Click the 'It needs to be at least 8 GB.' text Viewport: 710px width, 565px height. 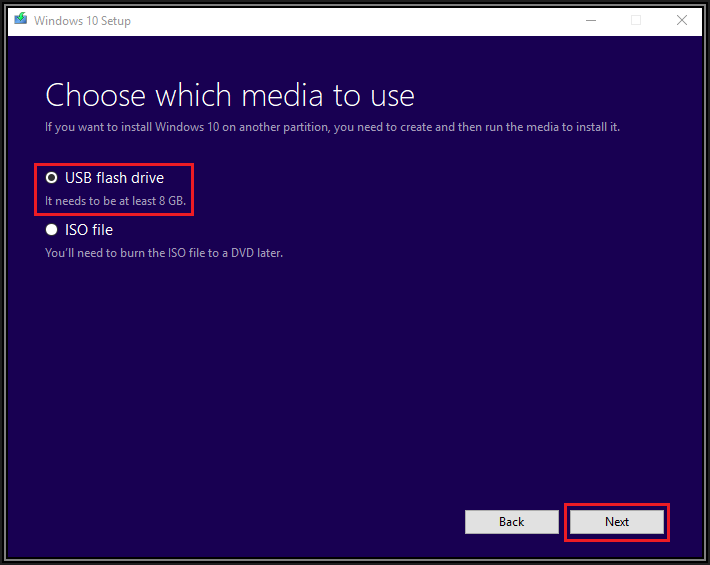click(115, 201)
